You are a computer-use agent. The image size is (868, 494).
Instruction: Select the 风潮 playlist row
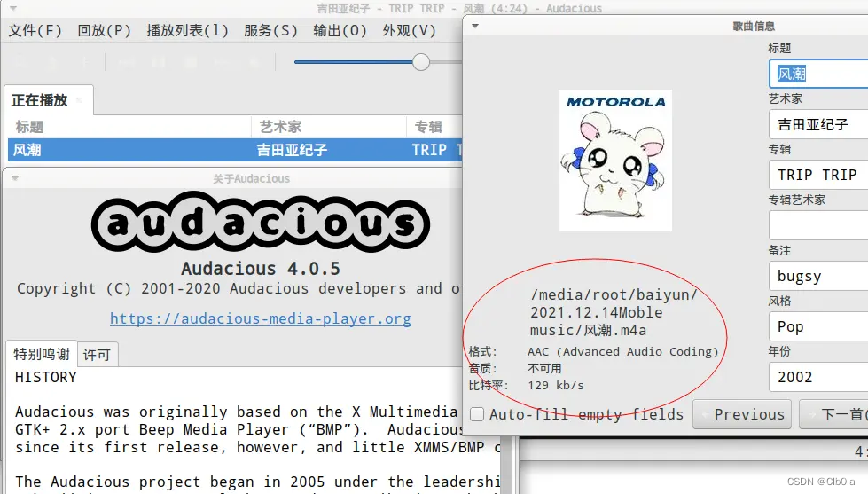[235, 150]
